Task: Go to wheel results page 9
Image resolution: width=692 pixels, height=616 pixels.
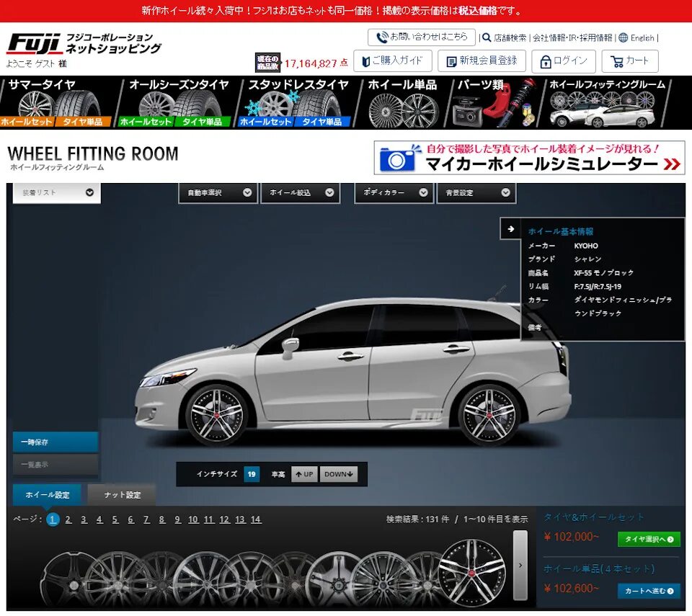Action: (x=177, y=519)
